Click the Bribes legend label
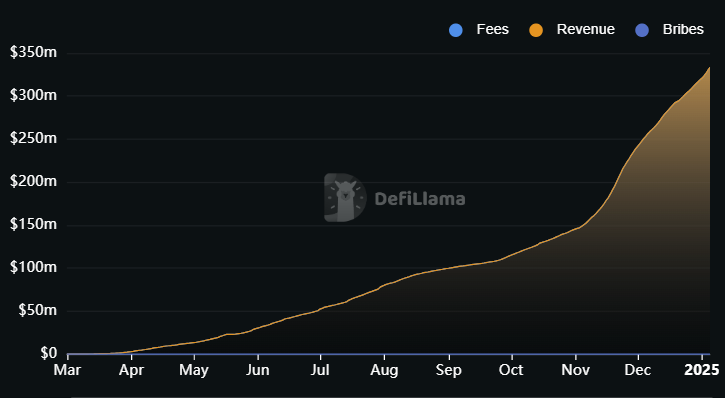 683,29
